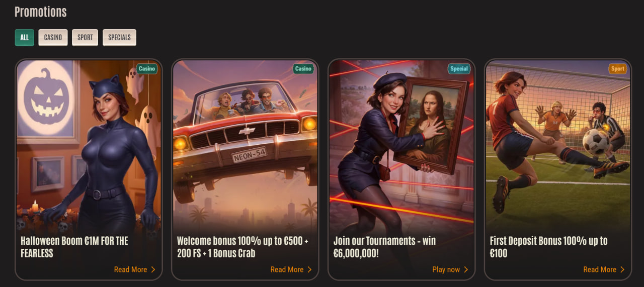Select the ALL filter tab

25,38
